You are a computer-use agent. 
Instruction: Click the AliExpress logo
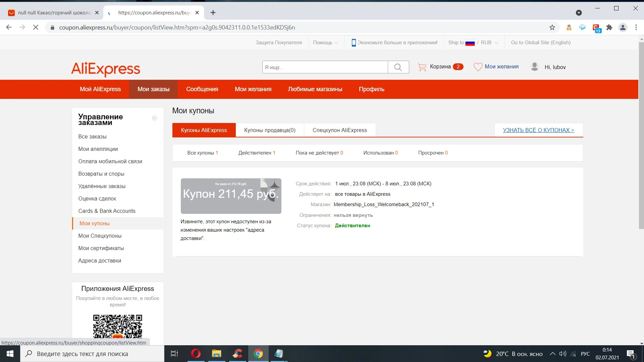pos(106,69)
